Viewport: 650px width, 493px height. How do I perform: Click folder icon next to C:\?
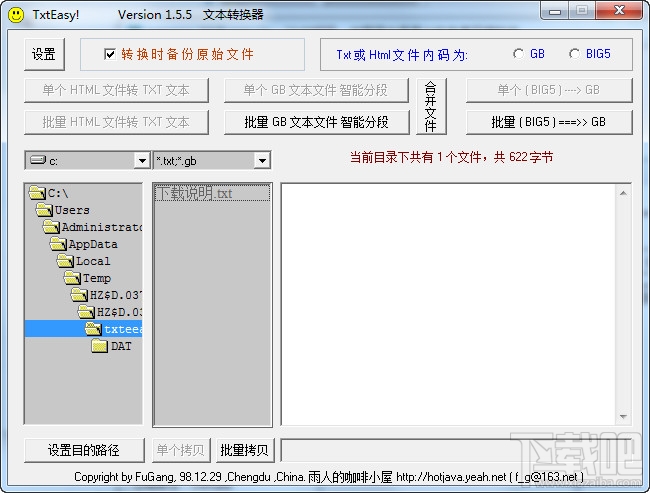click(x=37, y=193)
